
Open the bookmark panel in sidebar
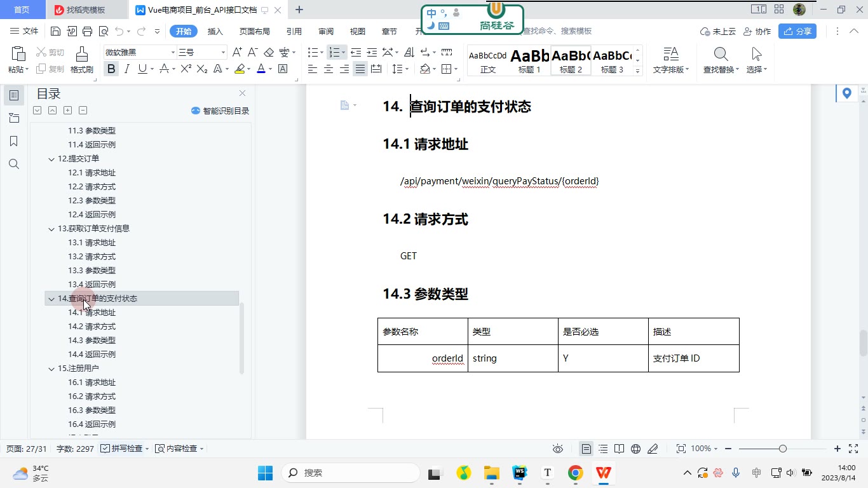[14, 141]
